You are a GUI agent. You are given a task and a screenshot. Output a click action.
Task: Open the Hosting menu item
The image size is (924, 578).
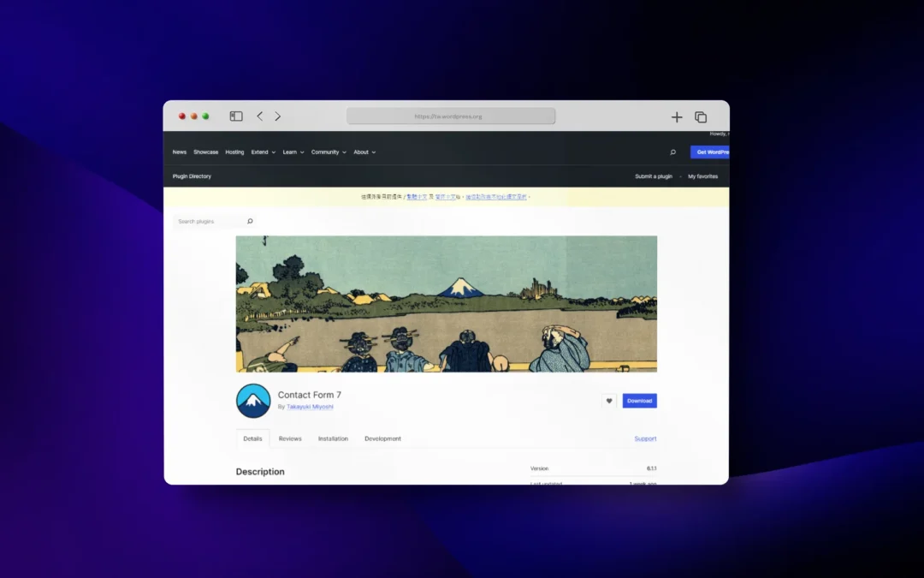pos(234,152)
